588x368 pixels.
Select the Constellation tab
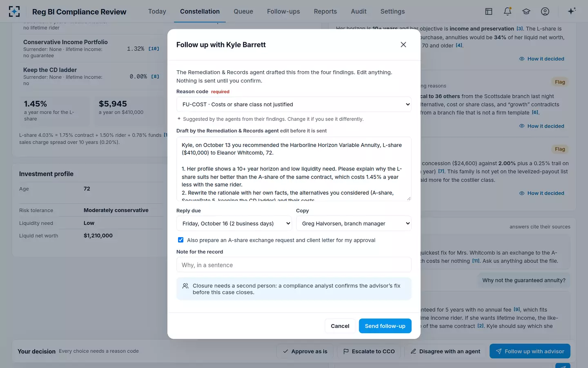(200, 11)
